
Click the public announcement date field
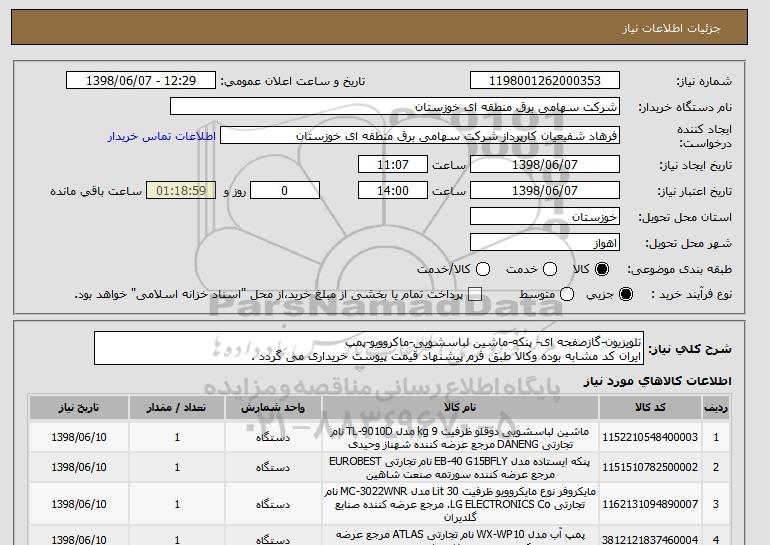141,81
